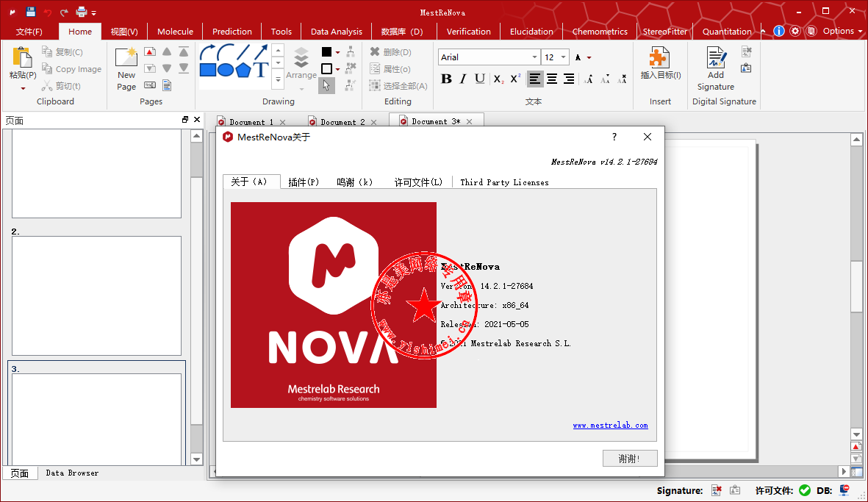Set text alignment to center

pos(552,79)
